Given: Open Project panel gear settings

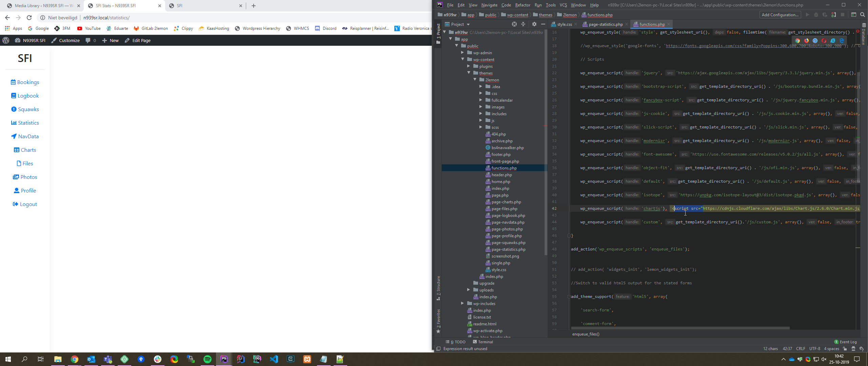Looking at the screenshot, I should click(x=534, y=24).
